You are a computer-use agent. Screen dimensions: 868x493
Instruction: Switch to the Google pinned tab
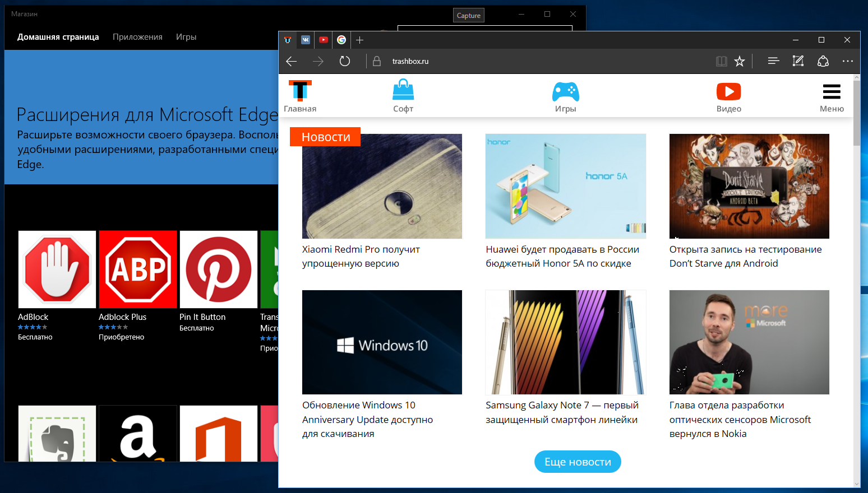click(341, 40)
